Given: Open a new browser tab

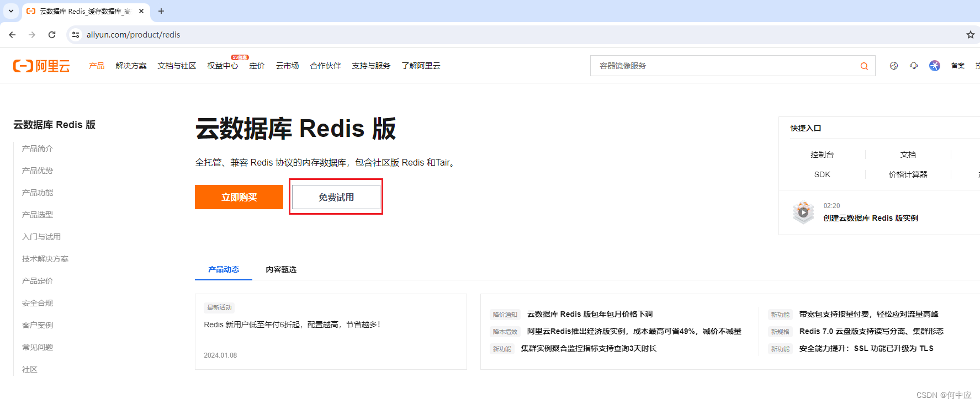Looking at the screenshot, I should pyautogui.click(x=161, y=11).
